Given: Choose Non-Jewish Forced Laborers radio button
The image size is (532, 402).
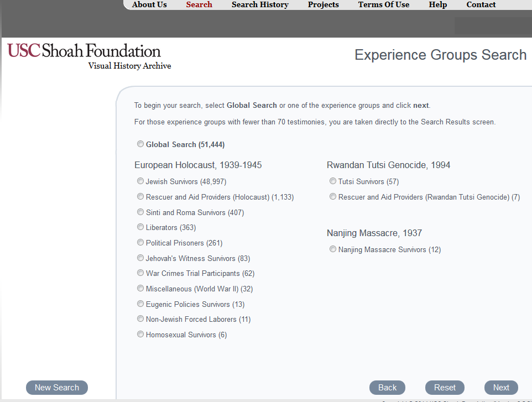Looking at the screenshot, I should coord(140,319).
